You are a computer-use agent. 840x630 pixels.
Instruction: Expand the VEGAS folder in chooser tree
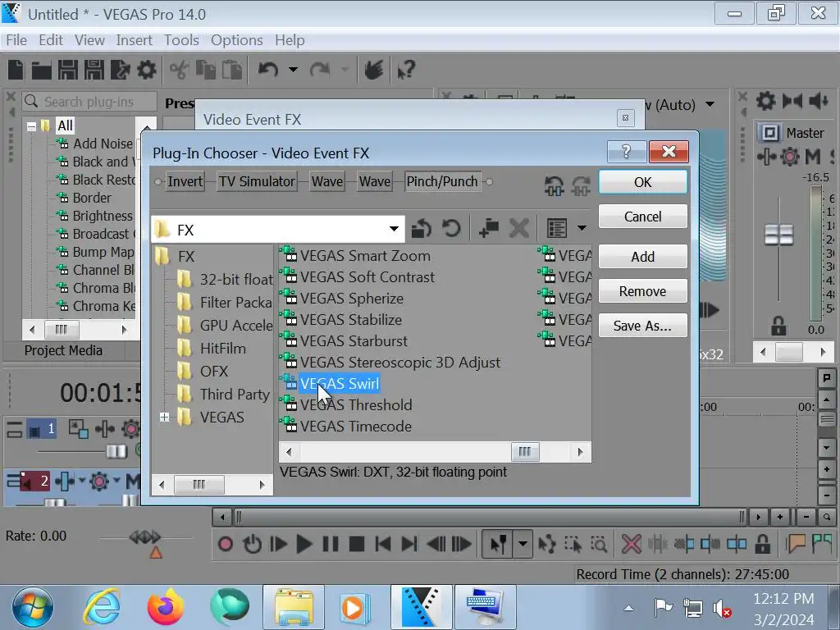coord(164,418)
